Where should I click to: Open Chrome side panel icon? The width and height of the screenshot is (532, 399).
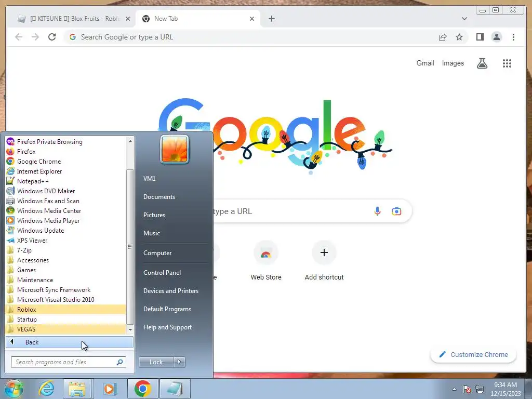[480, 37]
